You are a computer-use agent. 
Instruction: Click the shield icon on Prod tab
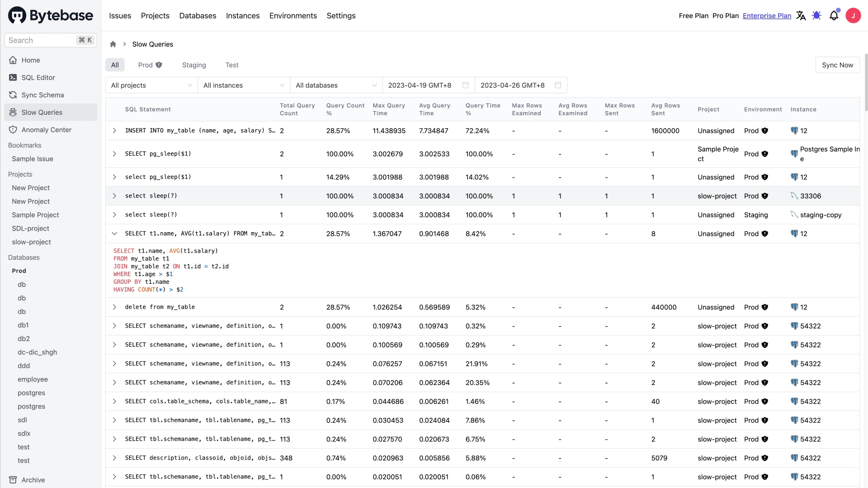coord(159,65)
